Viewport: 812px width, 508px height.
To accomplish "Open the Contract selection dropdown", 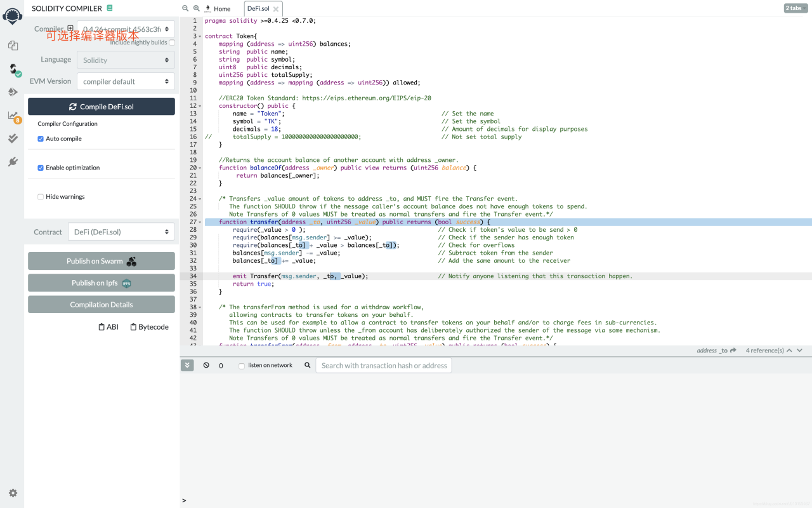I will (x=121, y=232).
